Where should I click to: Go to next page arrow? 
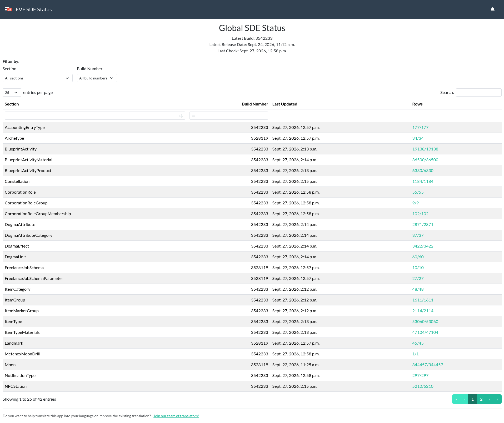tap(490, 399)
